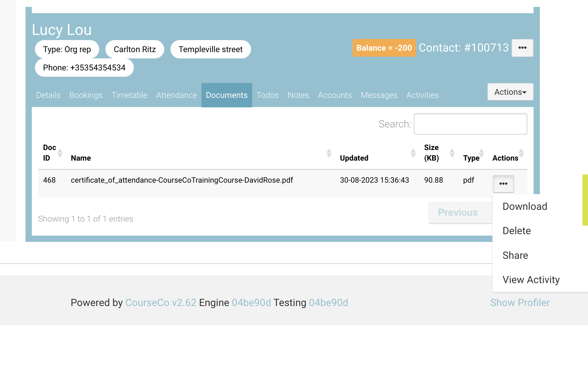The image size is (588, 367).
Task: Open the Accounts tab
Action: click(335, 95)
